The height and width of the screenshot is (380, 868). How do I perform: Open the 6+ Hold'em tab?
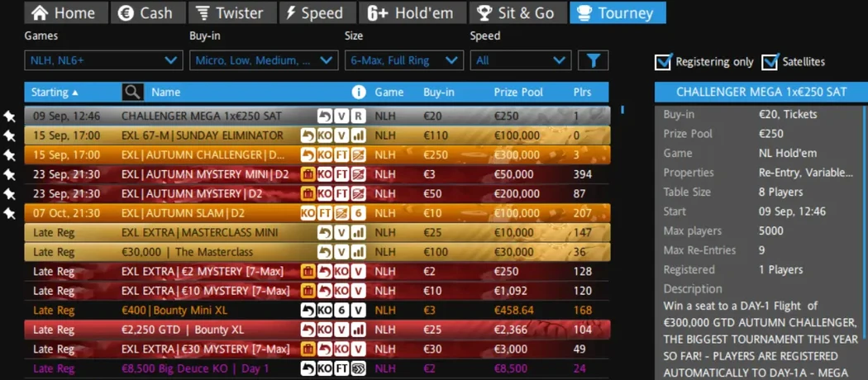[412, 12]
